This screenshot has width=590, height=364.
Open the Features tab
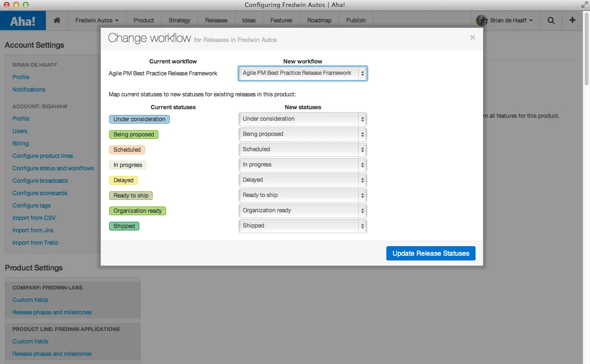click(x=281, y=21)
